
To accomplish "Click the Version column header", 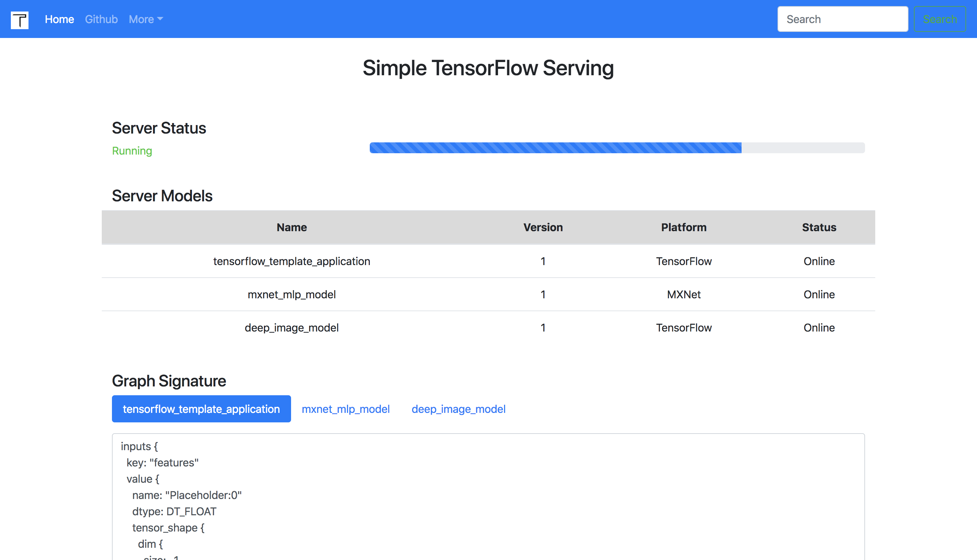I will tap(542, 227).
